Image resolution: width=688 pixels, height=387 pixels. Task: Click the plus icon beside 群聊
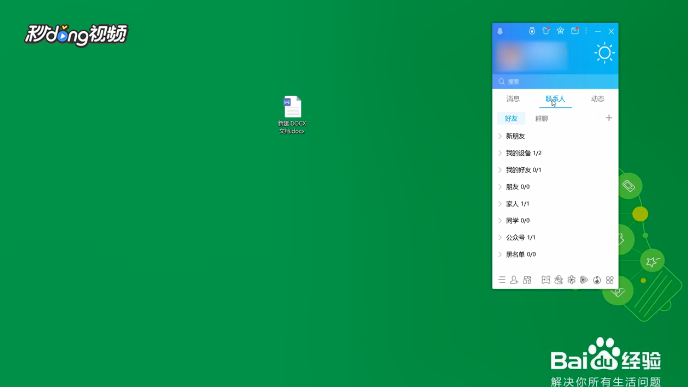coord(609,118)
